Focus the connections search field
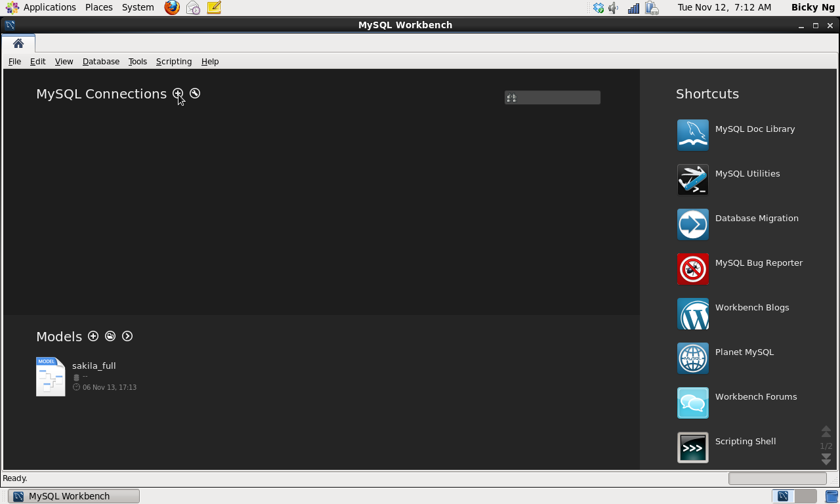This screenshot has width=840, height=504. coord(553,98)
